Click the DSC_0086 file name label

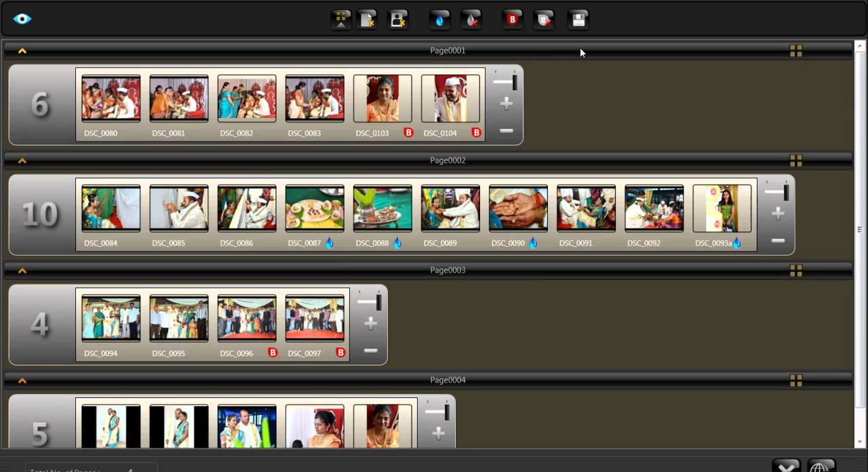pos(236,243)
